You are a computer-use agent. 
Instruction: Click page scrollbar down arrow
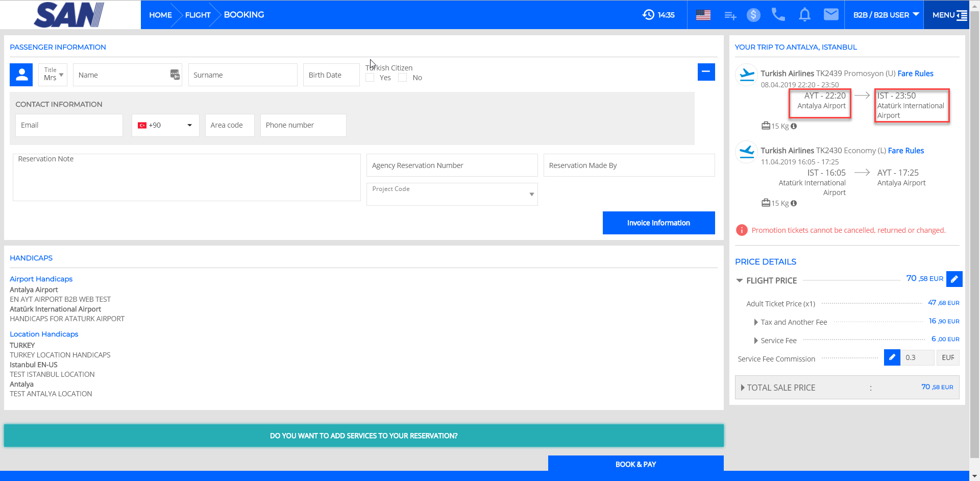click(x=974, y=476)
